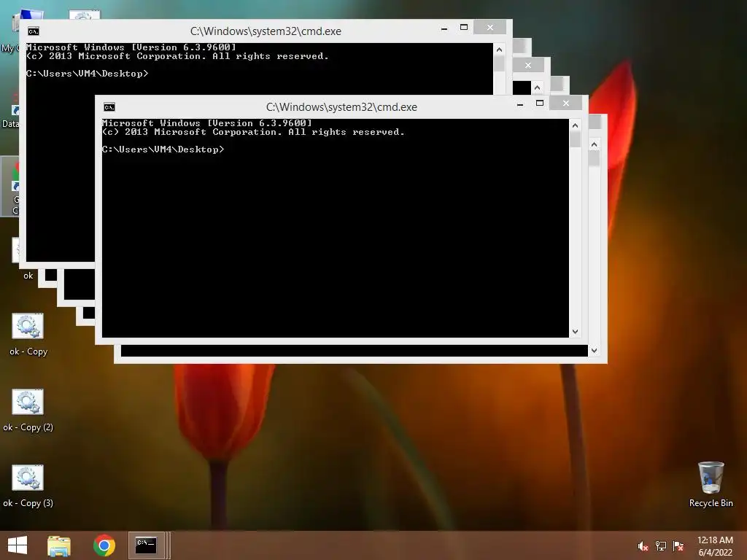Screen dimensions: 747x560
Task: Select the cmd.exe taskbar button
Action: point(146,545)
